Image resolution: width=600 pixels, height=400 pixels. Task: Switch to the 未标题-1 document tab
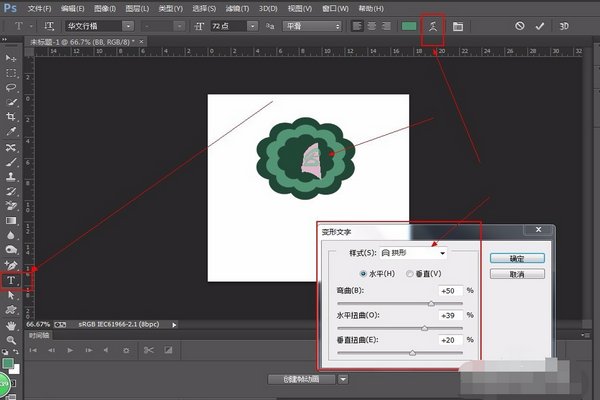[x=82, y=42]
